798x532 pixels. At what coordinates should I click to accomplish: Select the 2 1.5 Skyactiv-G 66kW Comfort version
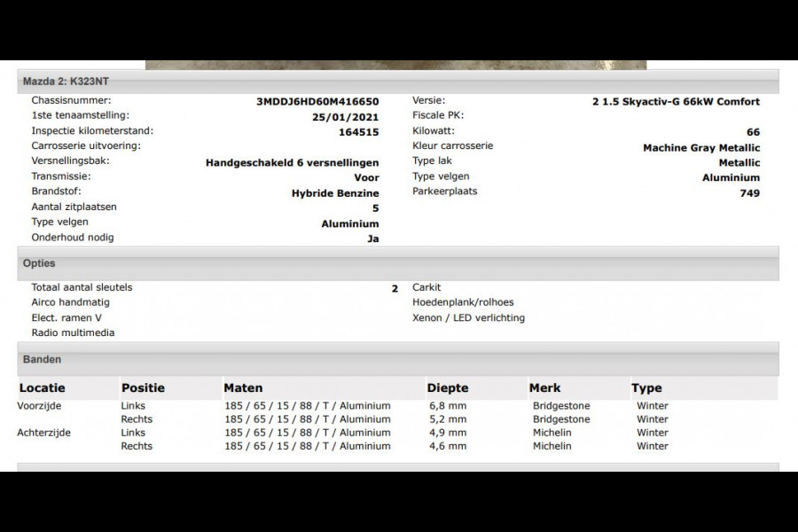[x=676, y=102]
